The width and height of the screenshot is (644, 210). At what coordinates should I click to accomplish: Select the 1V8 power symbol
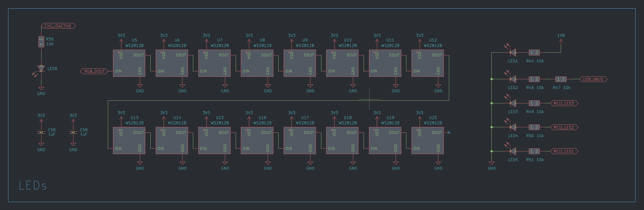561,39
